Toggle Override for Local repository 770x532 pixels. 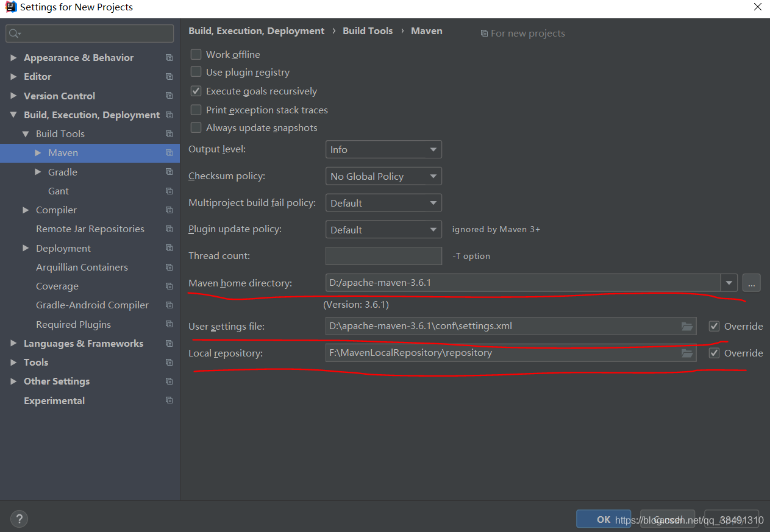pos(714,353)
